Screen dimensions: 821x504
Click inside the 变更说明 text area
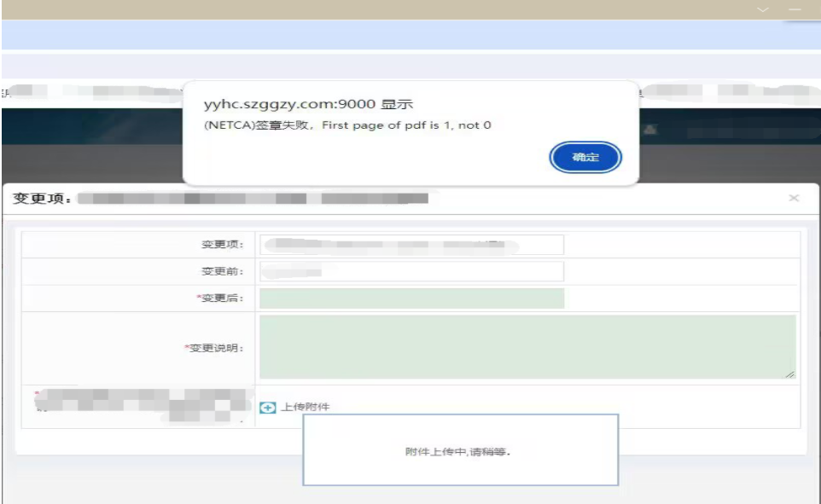click(527, 346)
